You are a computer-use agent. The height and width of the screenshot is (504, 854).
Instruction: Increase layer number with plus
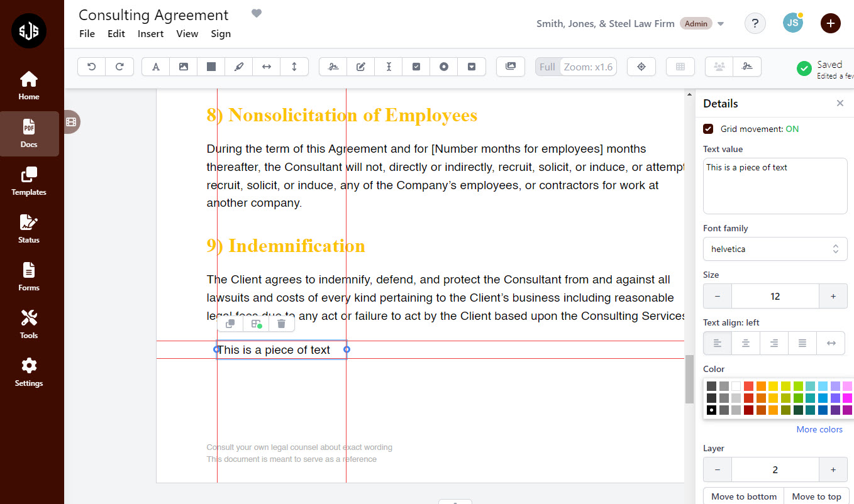click(x=833, y=469)
